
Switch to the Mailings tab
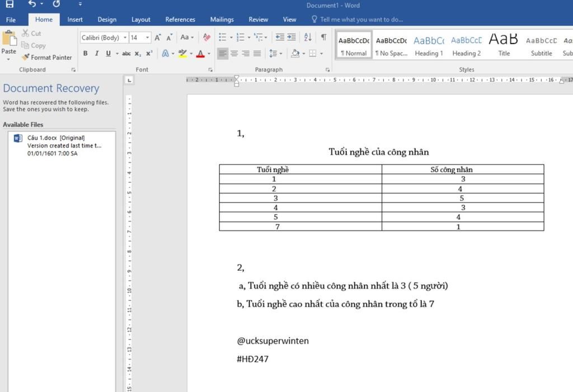222,20
